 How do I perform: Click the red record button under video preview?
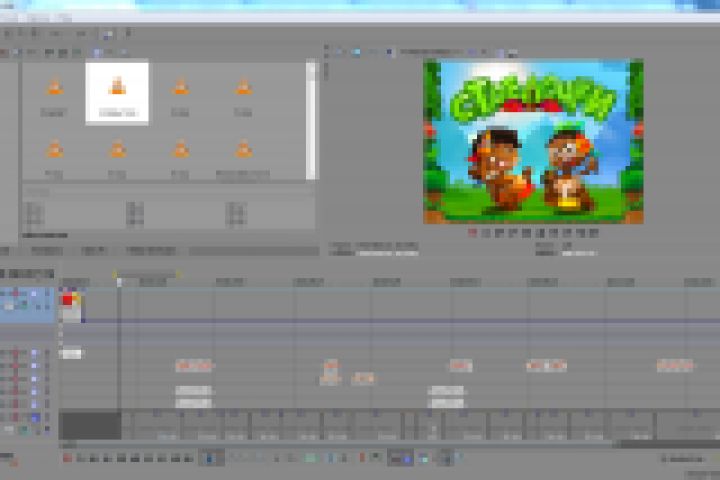472,233
